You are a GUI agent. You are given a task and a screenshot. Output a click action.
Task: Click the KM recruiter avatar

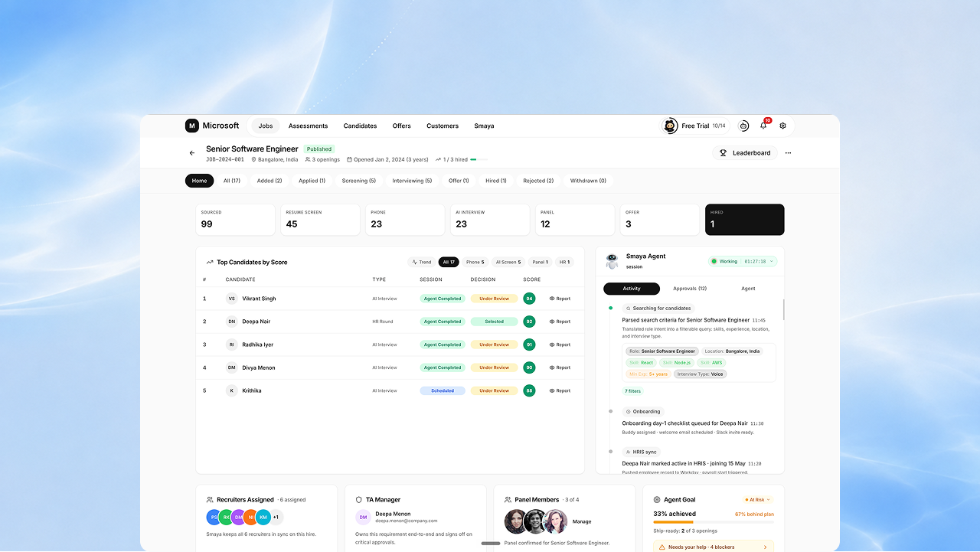pos(263,517)
